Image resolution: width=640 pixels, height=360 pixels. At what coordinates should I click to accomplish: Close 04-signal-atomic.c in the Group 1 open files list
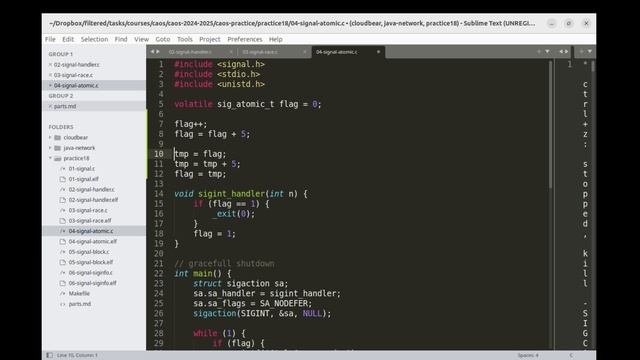point(50,85)
